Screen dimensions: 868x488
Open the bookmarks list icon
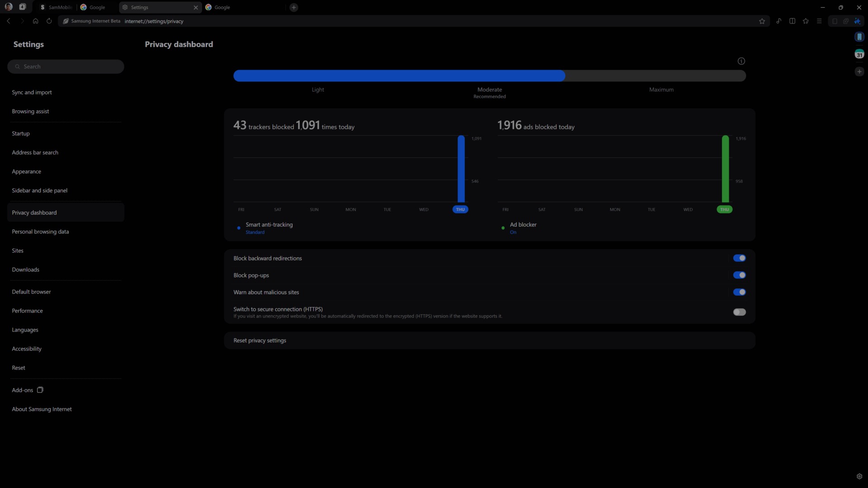pyautogui.click(x=806, y=21)
